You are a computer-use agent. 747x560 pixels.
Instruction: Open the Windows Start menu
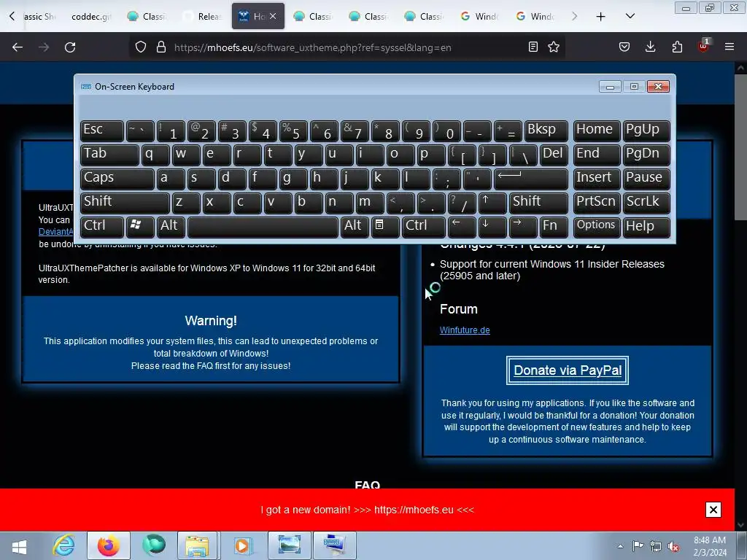point(20,546)
